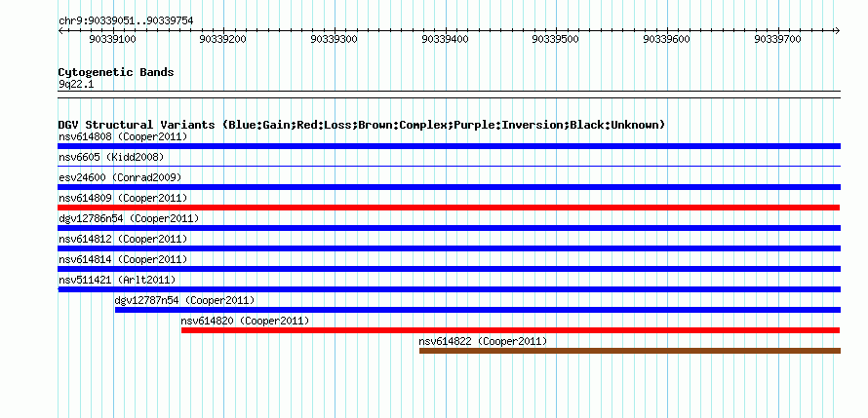
Task: Click the nsv614809 (Cooper2011) label
Action: coord(123,198)
